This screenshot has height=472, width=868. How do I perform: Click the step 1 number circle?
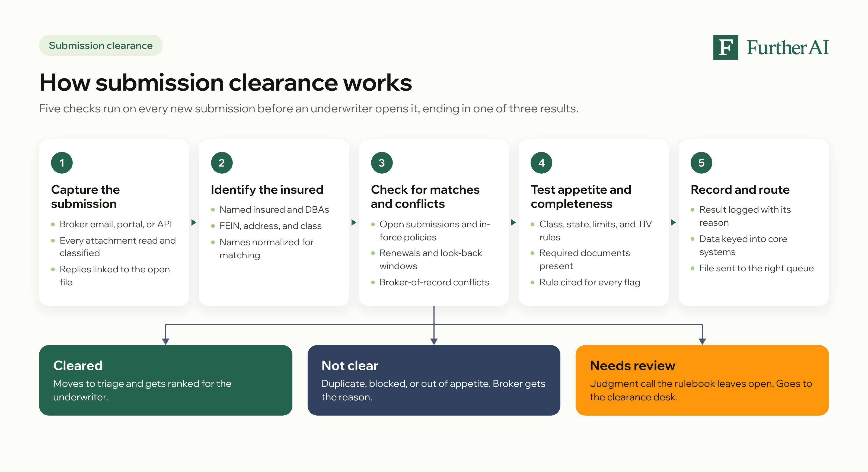tap(62, 163)
